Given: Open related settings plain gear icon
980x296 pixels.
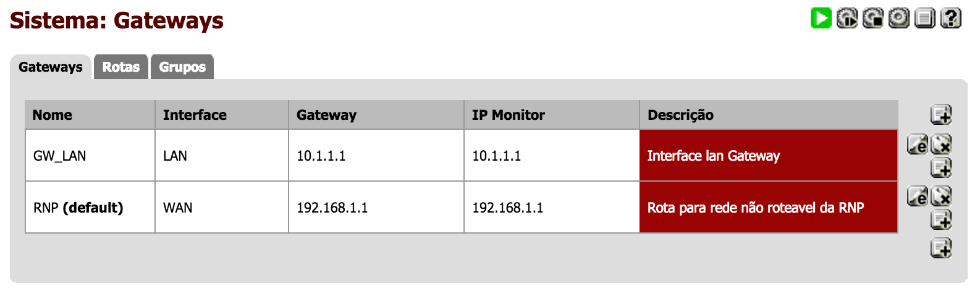Looking at the screenshot, I should point(899,18).
